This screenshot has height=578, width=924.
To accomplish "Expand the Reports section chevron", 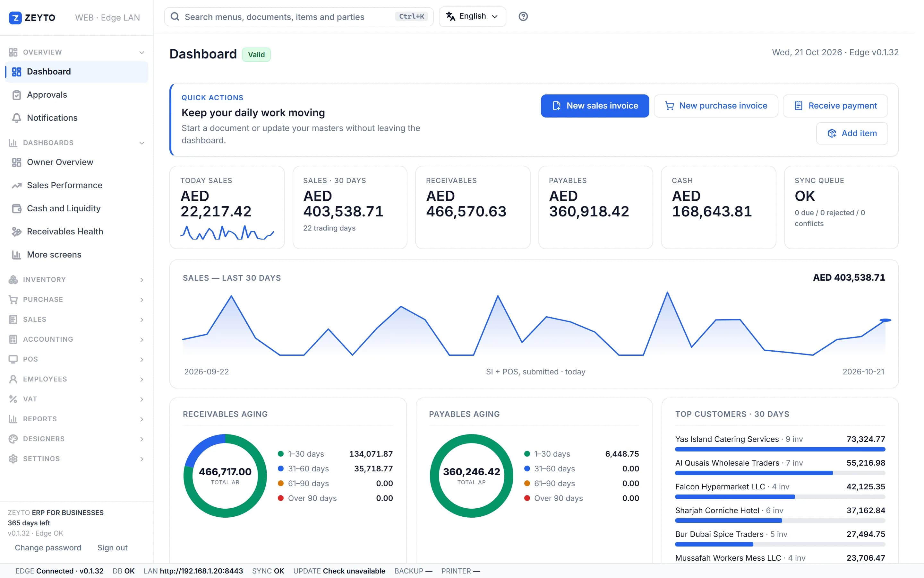I will point(142,419).
